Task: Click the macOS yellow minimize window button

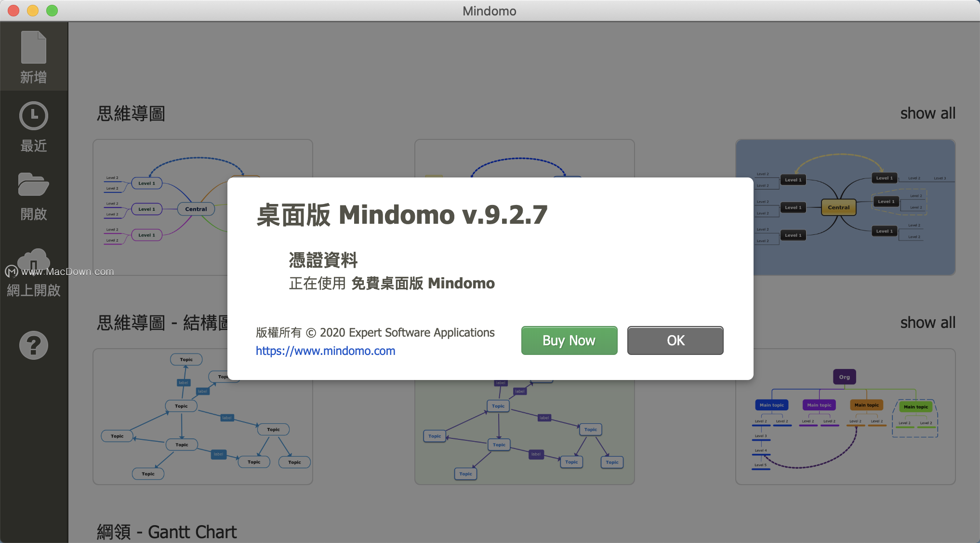Action: pyautogui.click(x=33, y=11)
